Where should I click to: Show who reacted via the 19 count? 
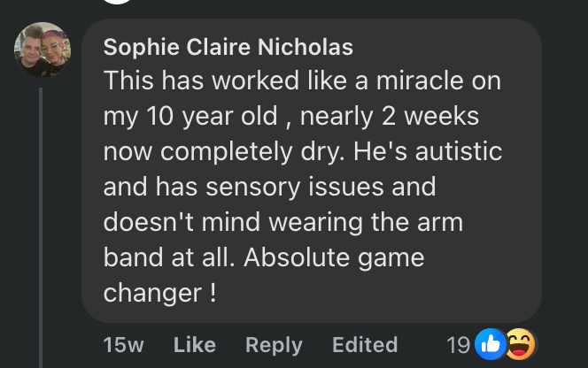click(458, 344)
